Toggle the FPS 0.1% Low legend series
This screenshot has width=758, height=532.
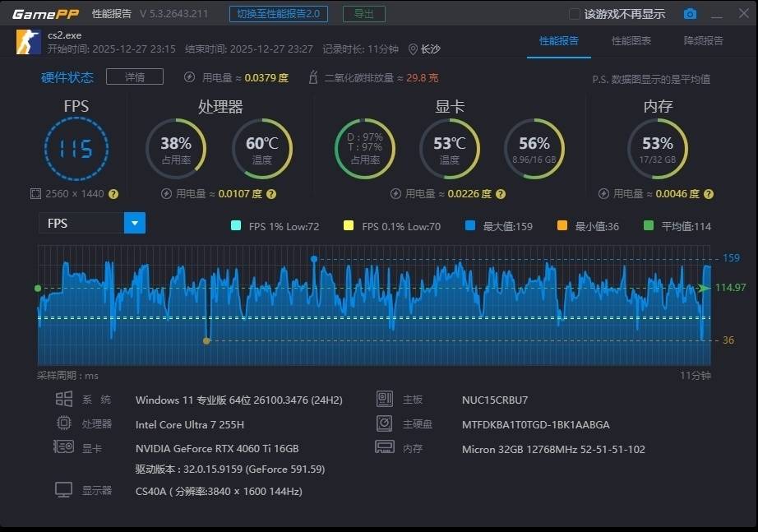pos(349,226)
